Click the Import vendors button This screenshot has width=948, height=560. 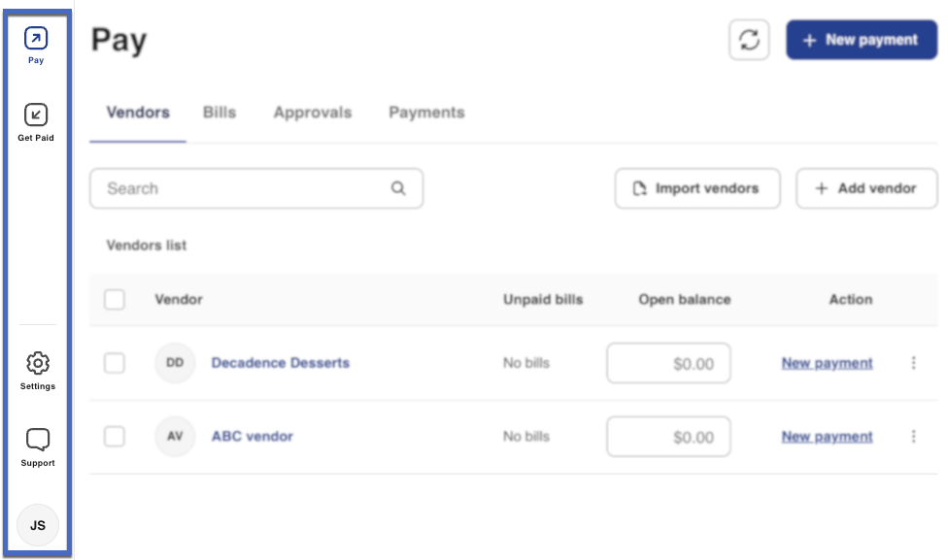(x=696, y=188)
